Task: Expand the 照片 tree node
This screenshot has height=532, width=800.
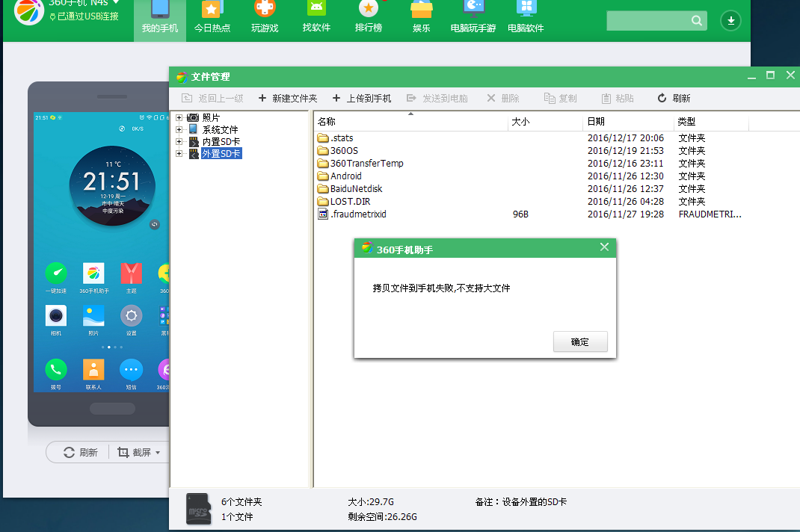Action: pos(178,117)
